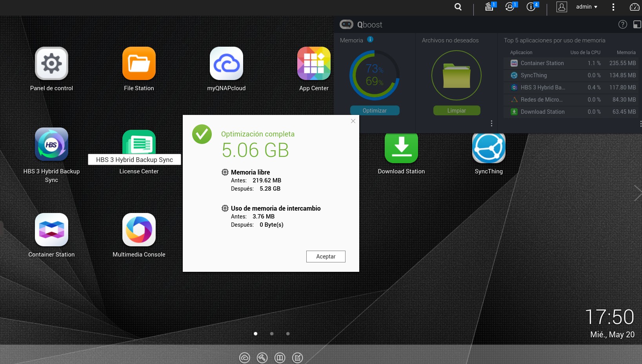This screenshot has height=364, width=642.
Task: Expand the admin user dropdown
Action: (587, 7)
